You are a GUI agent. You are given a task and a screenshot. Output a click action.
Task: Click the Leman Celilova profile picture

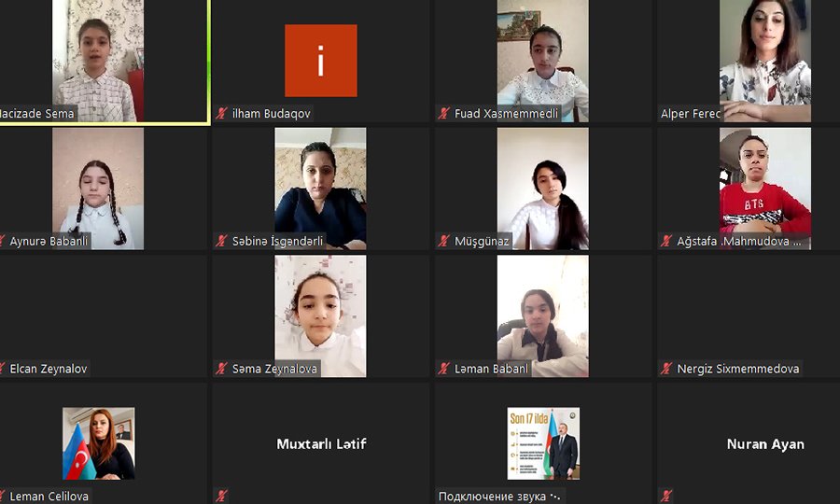(x=99, y=443)
